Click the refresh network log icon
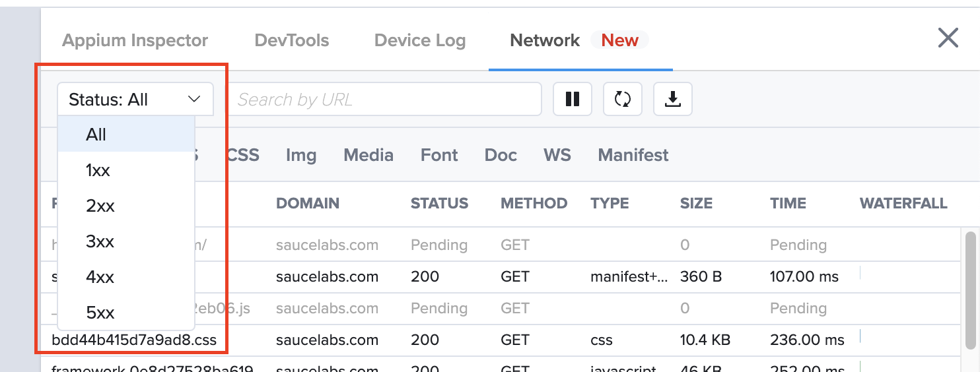 pos(622,100)
